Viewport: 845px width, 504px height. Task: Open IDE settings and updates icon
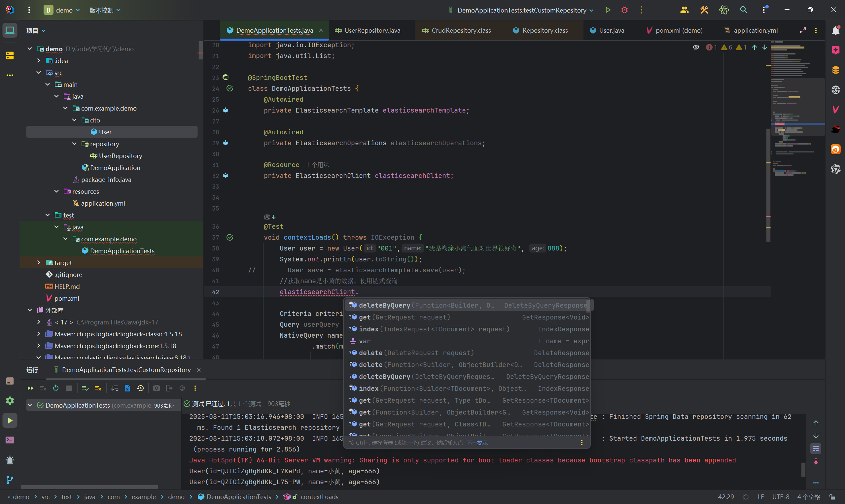(x=764, y=10)
